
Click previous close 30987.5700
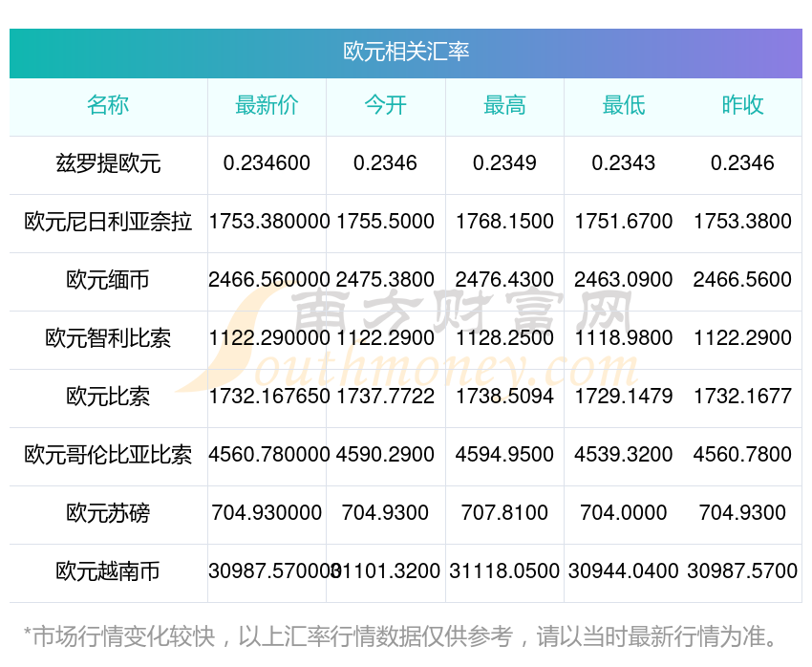click(x=742, y=571)
